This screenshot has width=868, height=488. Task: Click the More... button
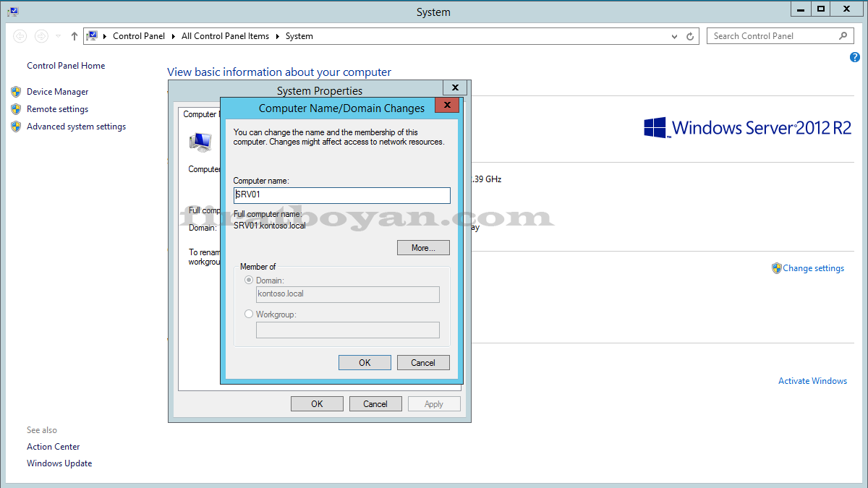(x=423, y=248)
